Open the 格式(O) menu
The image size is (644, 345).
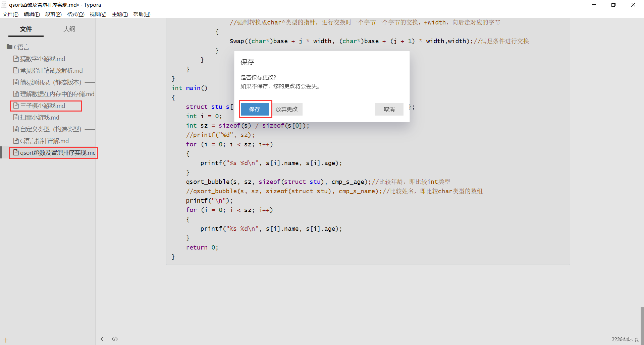coord(75,14)
